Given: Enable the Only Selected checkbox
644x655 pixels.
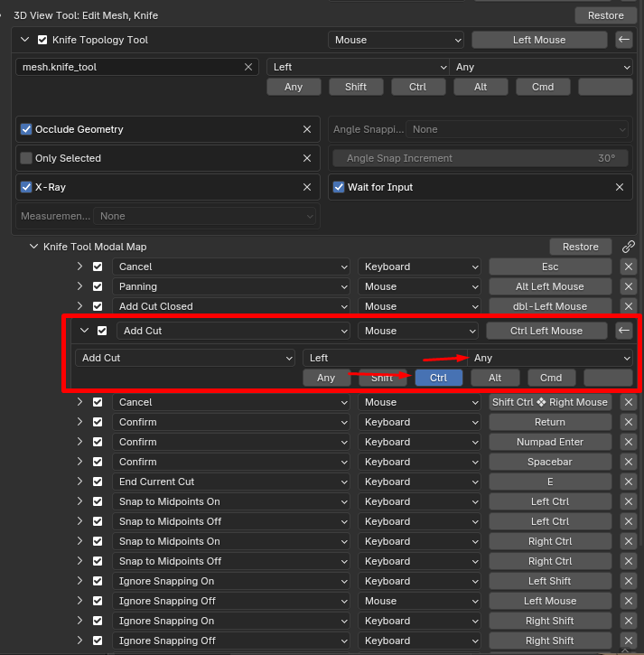Looking at the screenshot, I should 26,158.
